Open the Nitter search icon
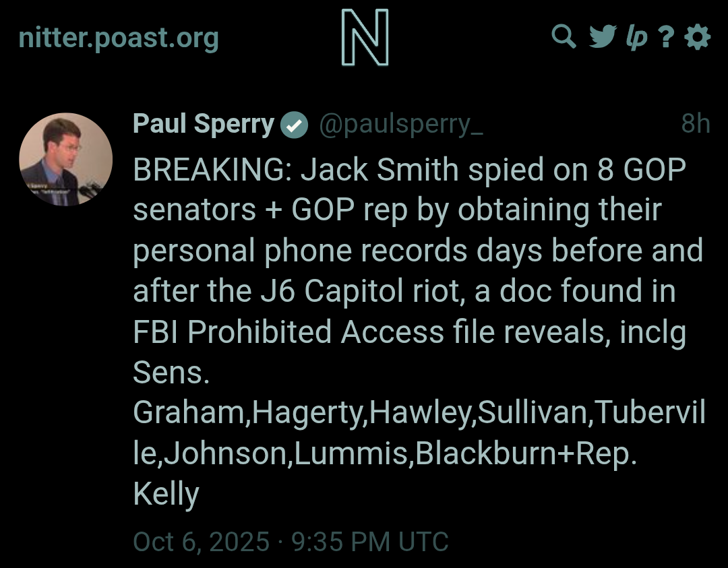The image size is (728, 568). tap(564, 37)
